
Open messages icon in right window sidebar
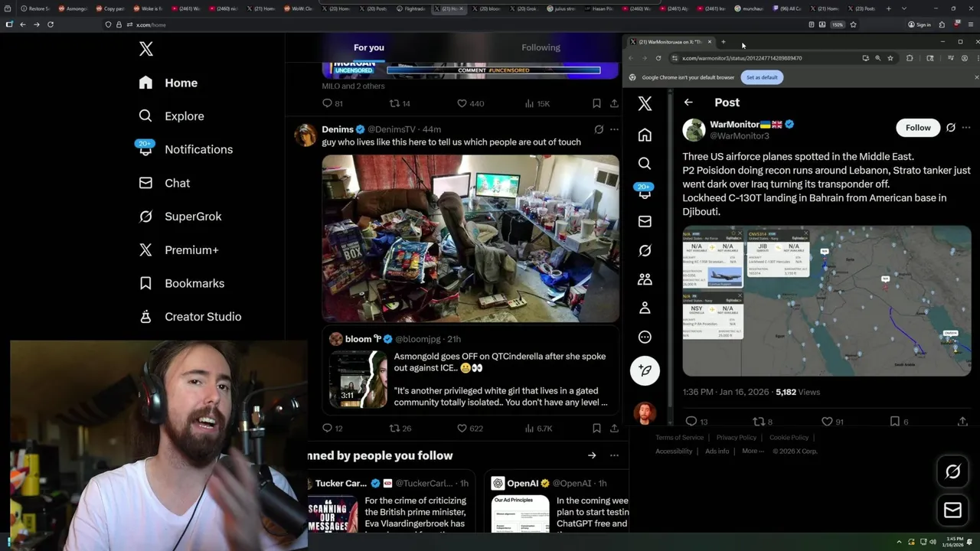tap(645, 222)
